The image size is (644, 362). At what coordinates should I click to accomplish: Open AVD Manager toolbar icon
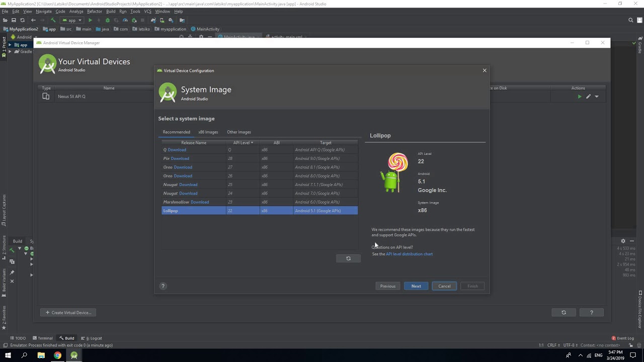point(162,20)
